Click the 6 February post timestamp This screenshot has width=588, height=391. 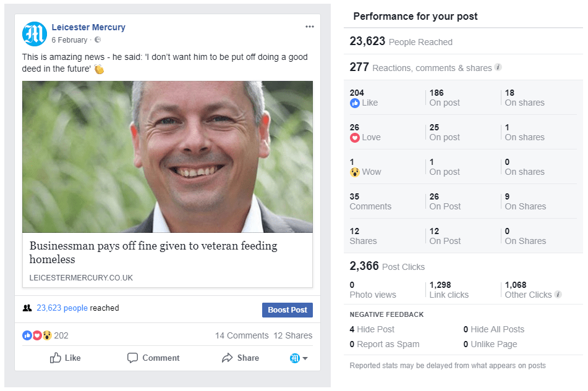[69, 40]
